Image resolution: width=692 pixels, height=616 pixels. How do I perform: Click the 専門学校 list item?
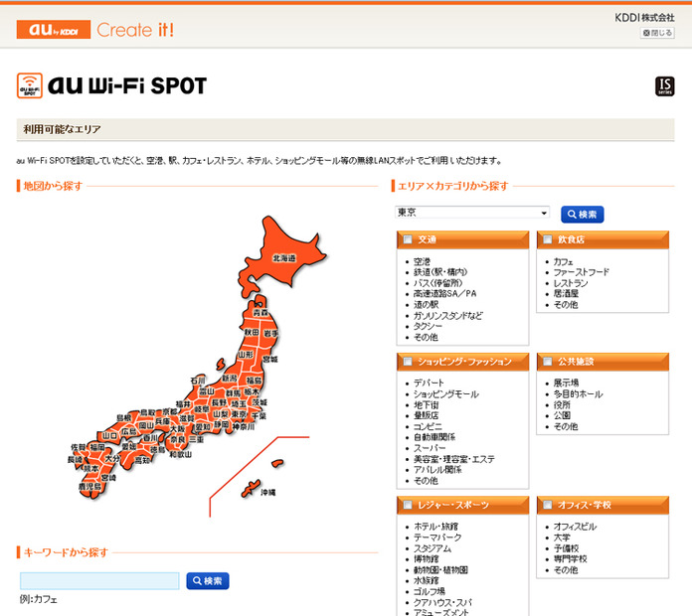(570, 559)
